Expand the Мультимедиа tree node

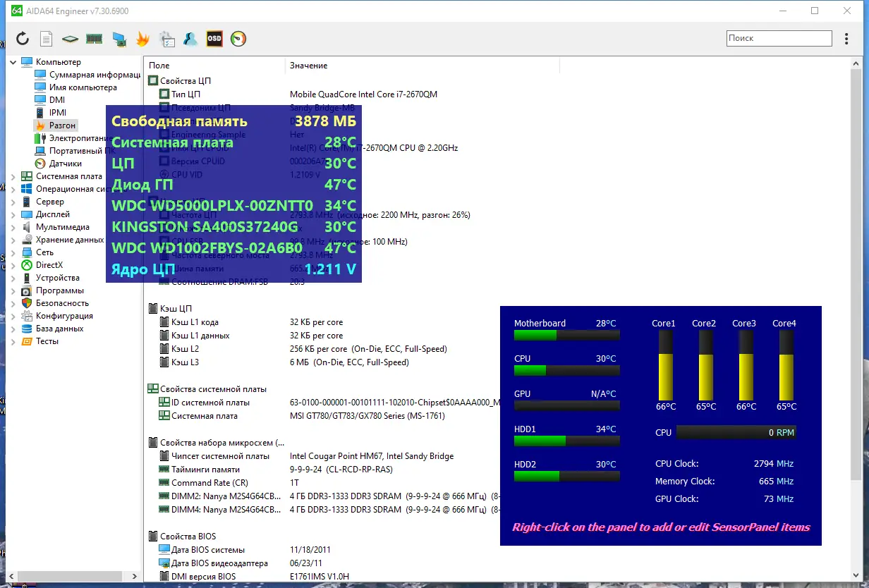click(x=13, y=227)
